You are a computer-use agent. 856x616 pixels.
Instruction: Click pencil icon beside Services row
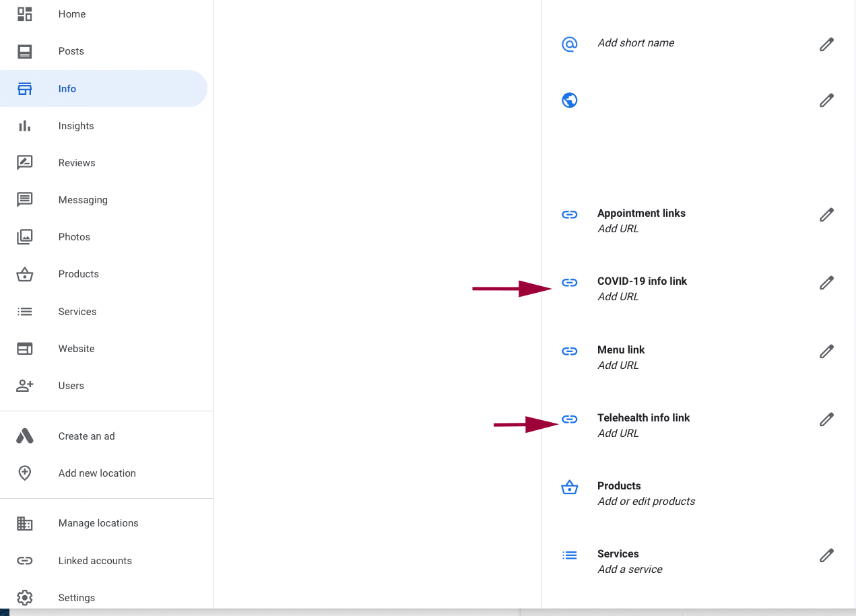coord(826,555)
